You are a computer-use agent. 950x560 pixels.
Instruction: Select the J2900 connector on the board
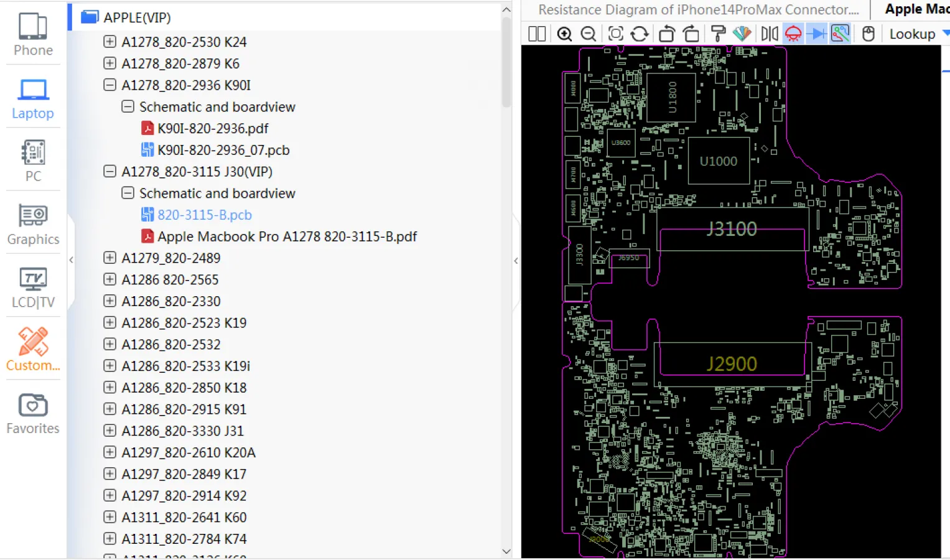click(732, 363)
